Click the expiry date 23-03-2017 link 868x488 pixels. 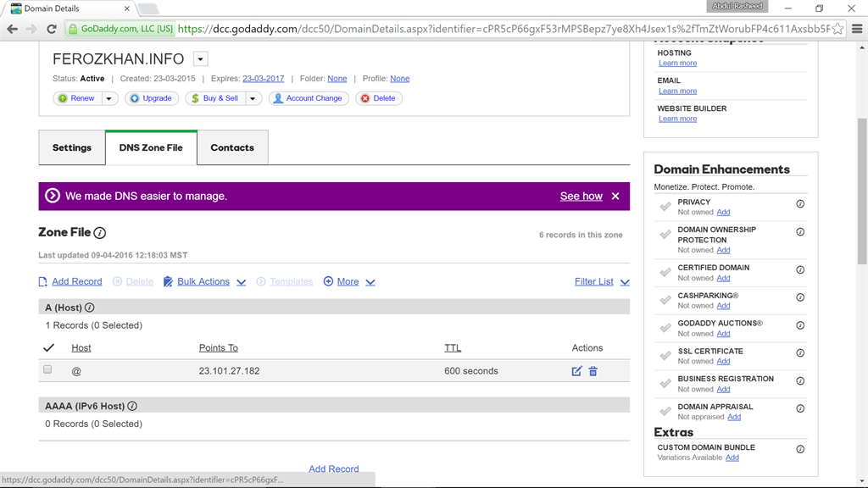point(263,79)
